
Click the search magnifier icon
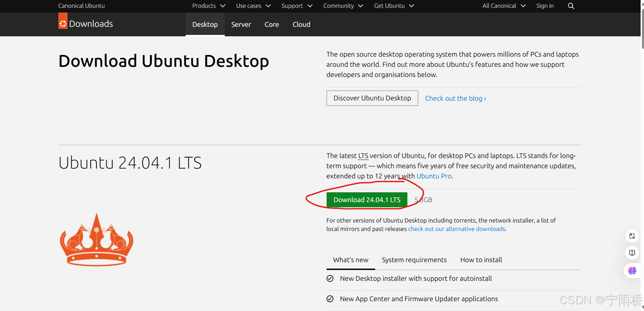(571, 6)
